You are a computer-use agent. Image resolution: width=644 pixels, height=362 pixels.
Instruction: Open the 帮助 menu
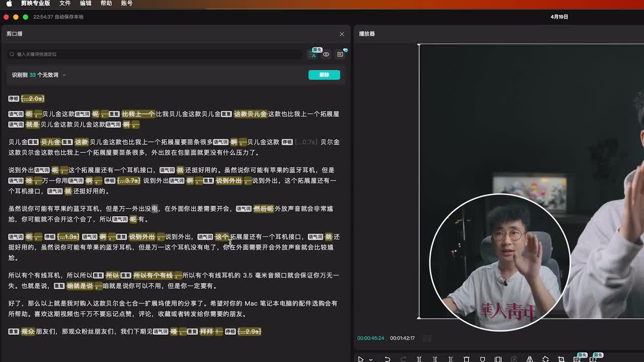pyautogui.click(x=106, y=4)
